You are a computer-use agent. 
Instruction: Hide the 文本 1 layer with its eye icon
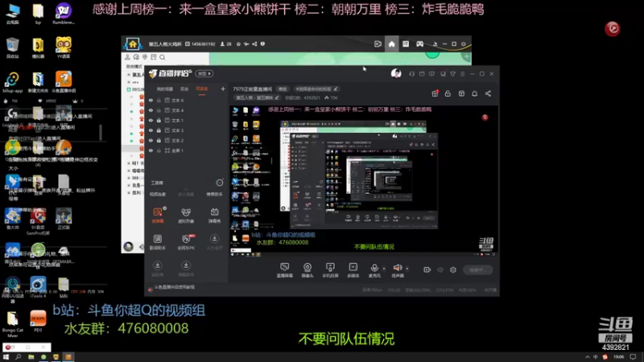click(151, 120)
